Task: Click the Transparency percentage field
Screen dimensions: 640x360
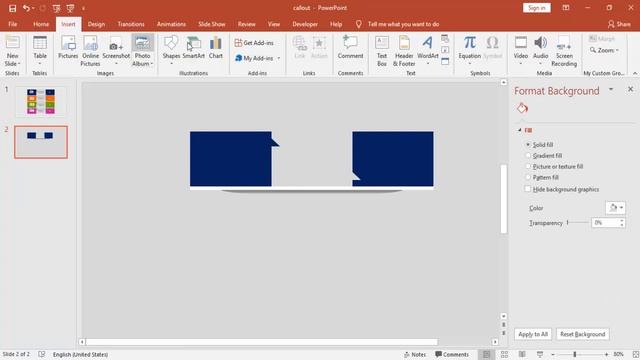Action: coord(606,222)
